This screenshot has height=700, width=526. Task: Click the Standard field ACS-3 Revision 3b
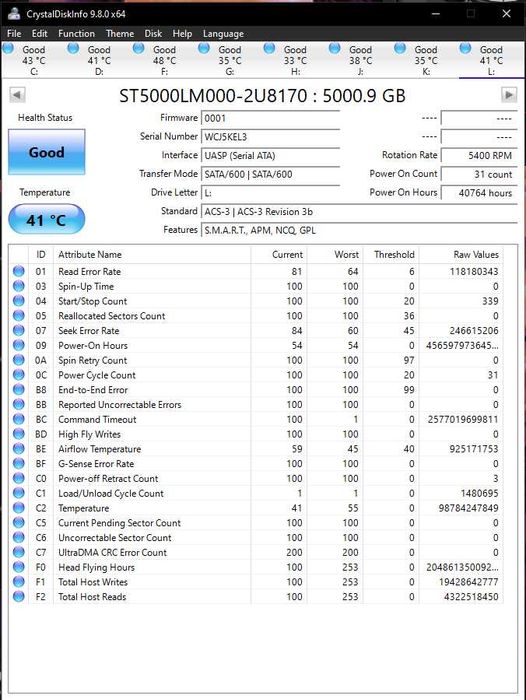pos(359,212)
